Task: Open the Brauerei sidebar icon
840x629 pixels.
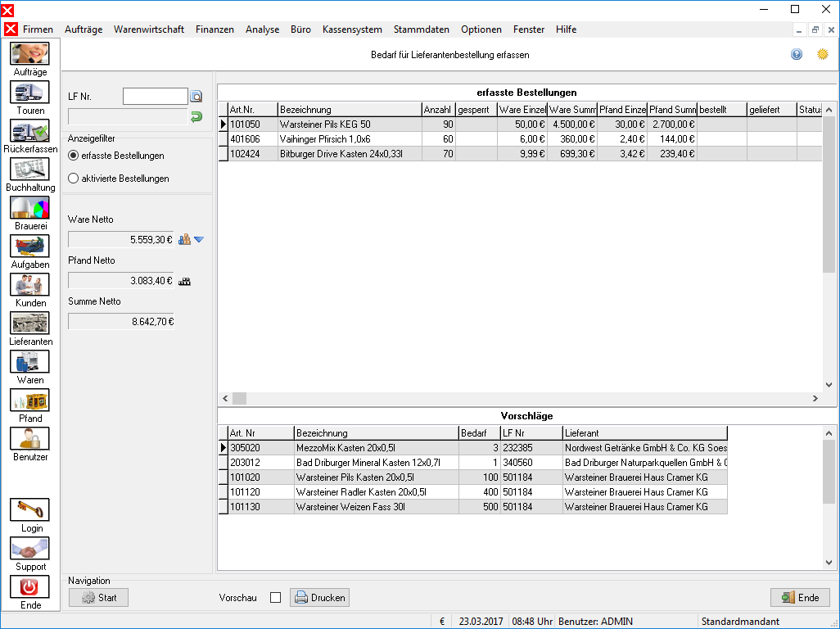Action: pyautogui.click(x=29, y=208)
